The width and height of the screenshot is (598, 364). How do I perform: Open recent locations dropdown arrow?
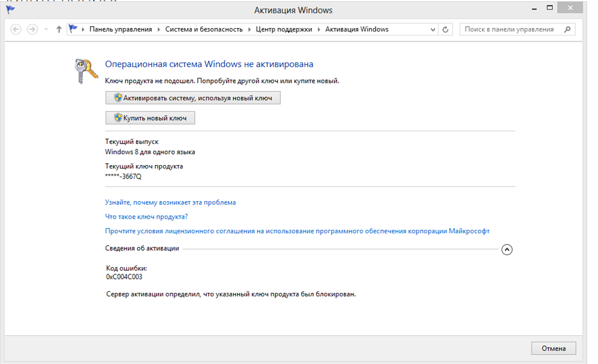click(46, 29)
